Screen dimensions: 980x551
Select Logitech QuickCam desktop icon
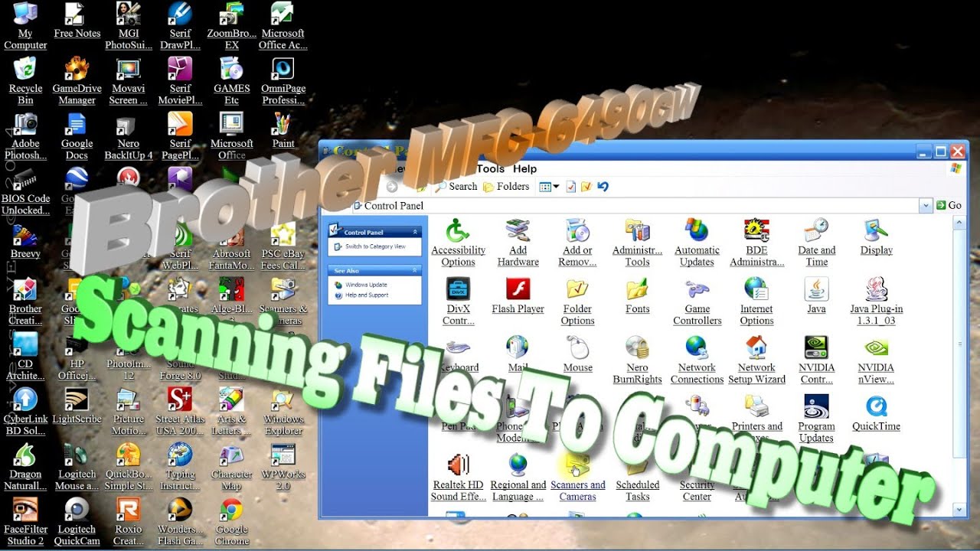(x=77, y=522)
